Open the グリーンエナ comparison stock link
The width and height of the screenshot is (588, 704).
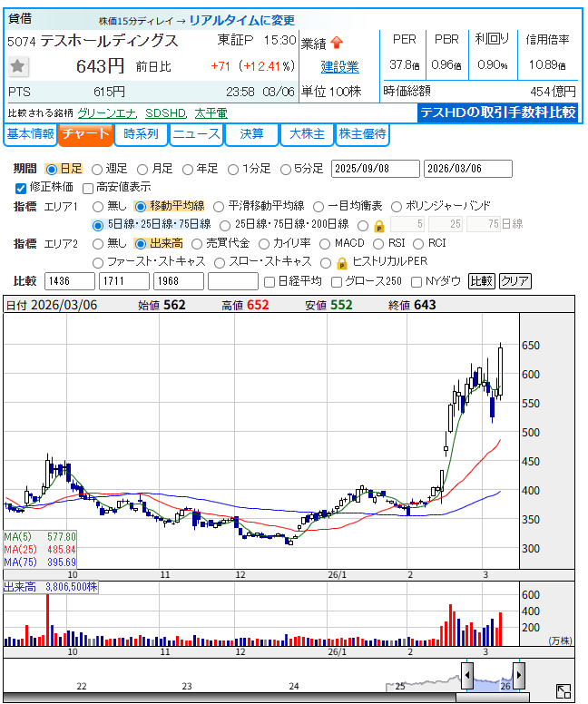tap(106, 113)
